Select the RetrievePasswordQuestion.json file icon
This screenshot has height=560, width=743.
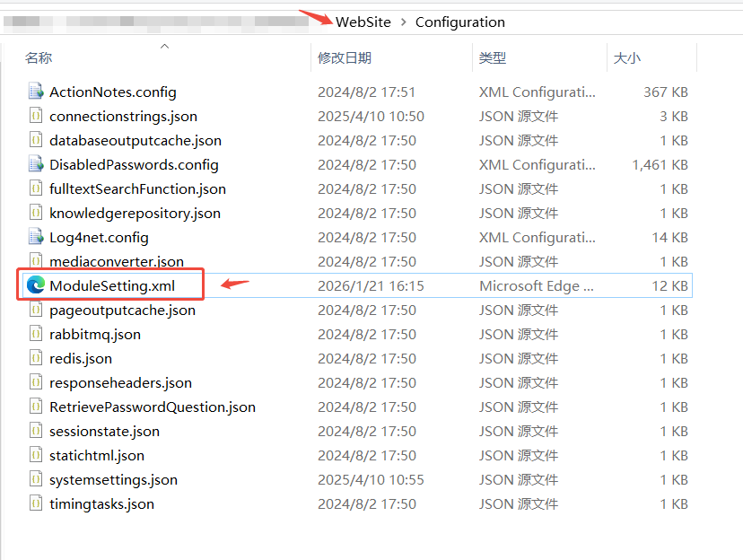[36, 406]
